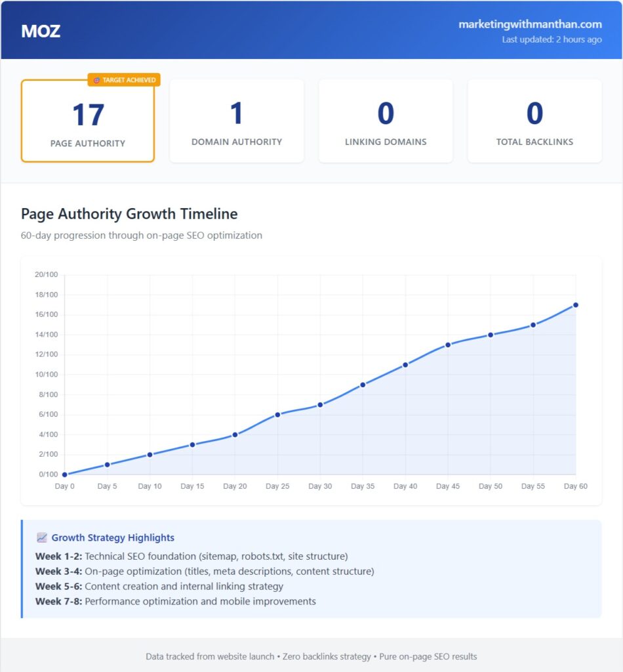The height and width of the screenshot is (672, 623).
Task: Select the Domain Authority card
Action: tap(237, 121)
